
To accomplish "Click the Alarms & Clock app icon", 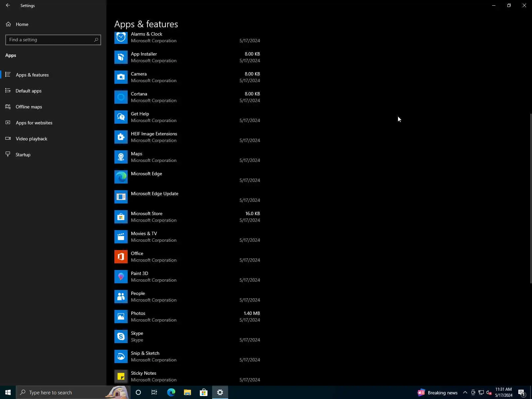I will (x=121, y=37).
